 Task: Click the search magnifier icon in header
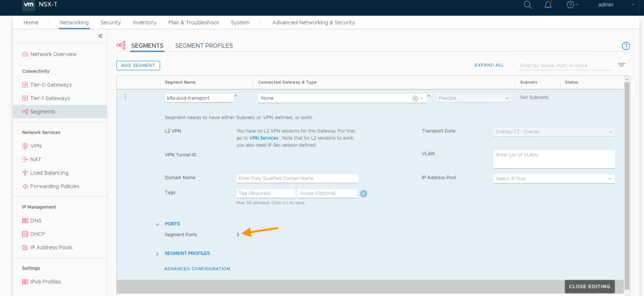pyautogui.click(x=528, y=5)
